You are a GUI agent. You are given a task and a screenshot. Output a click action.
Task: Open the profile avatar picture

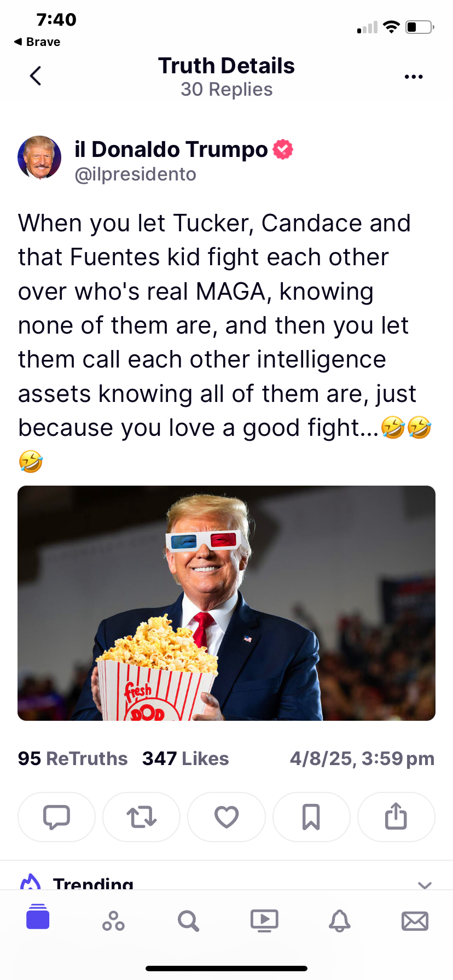(x=39, y=157)
